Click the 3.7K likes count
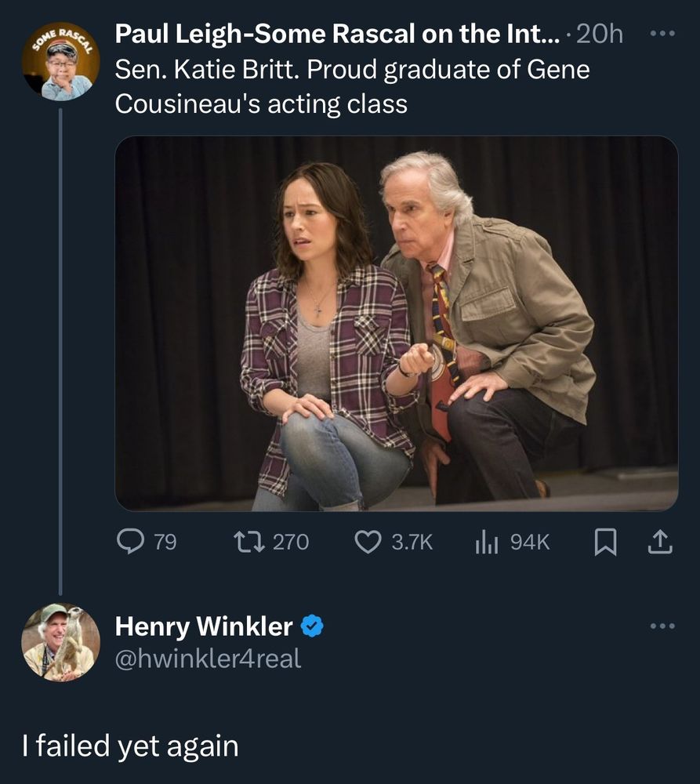Viewport: 700px width, 784px height. pyautogui.click(x=412, y=542)
